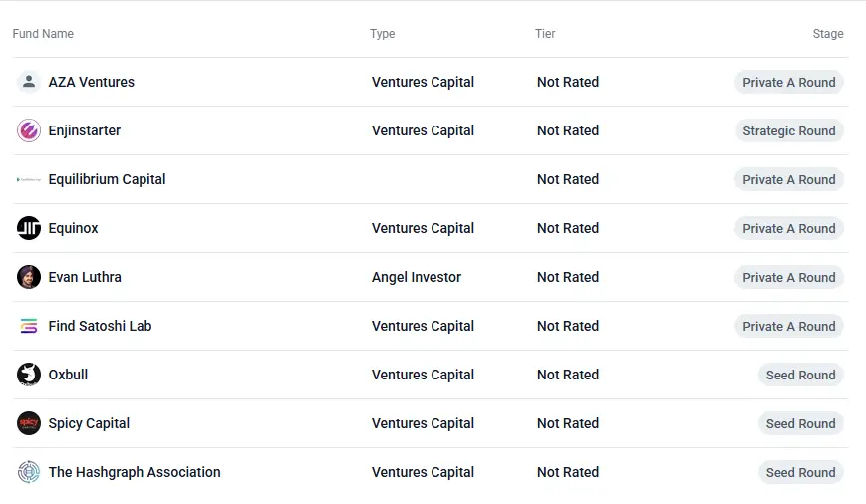866x504 pixels.
Task: Click Evan Luthra's profile photo
Action: (x=29, y=277)
